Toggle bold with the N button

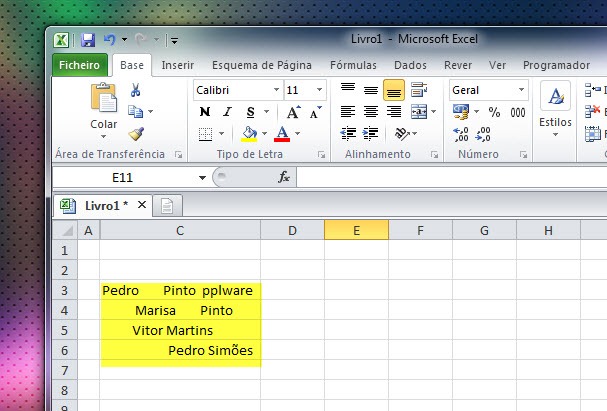(205, 112)
